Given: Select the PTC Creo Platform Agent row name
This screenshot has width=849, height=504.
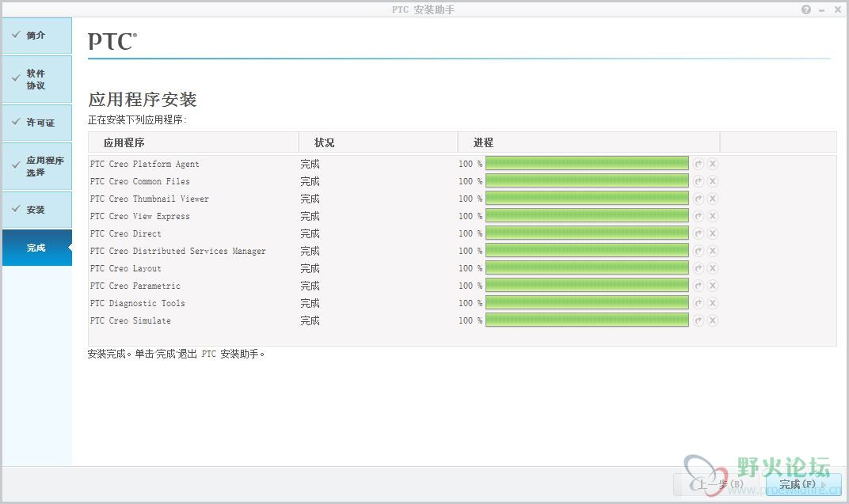Looking at the screenshot, I should tap(145, 164).
